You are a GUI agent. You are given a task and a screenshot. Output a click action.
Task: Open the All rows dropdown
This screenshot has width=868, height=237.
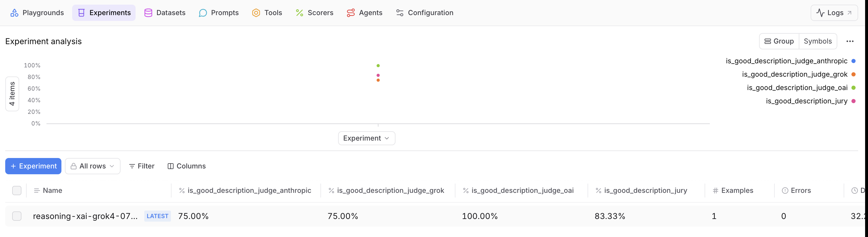(x=93, y=166)
